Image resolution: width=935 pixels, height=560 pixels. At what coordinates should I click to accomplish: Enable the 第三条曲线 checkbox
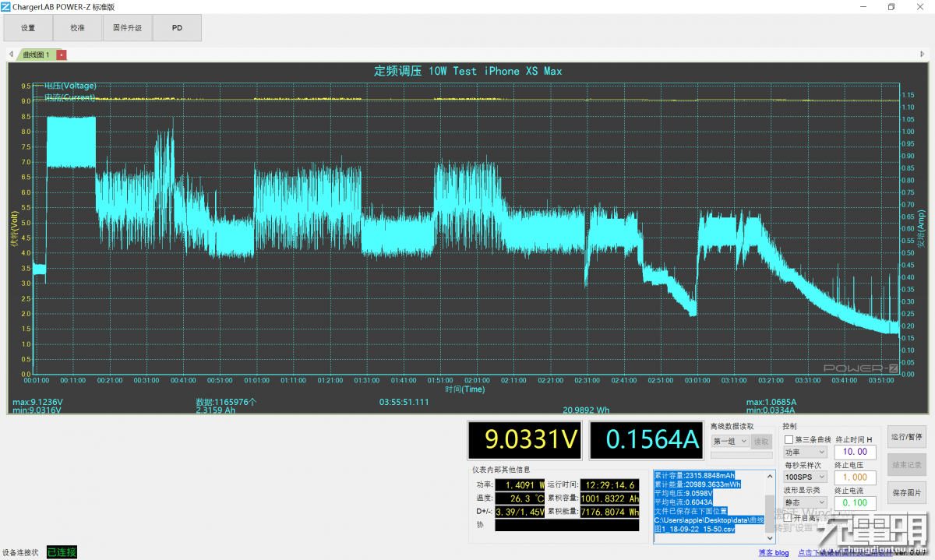point(789,440)
